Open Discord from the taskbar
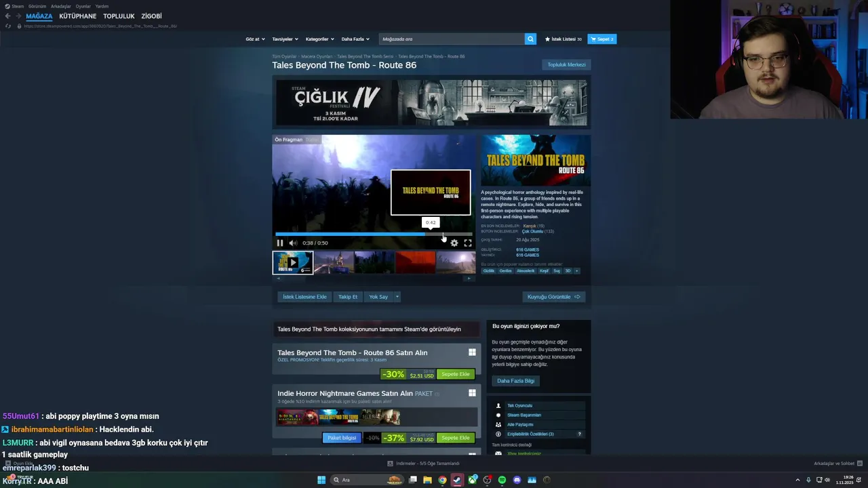This screenshot has height=488, width=868. [x=517, y=480]
